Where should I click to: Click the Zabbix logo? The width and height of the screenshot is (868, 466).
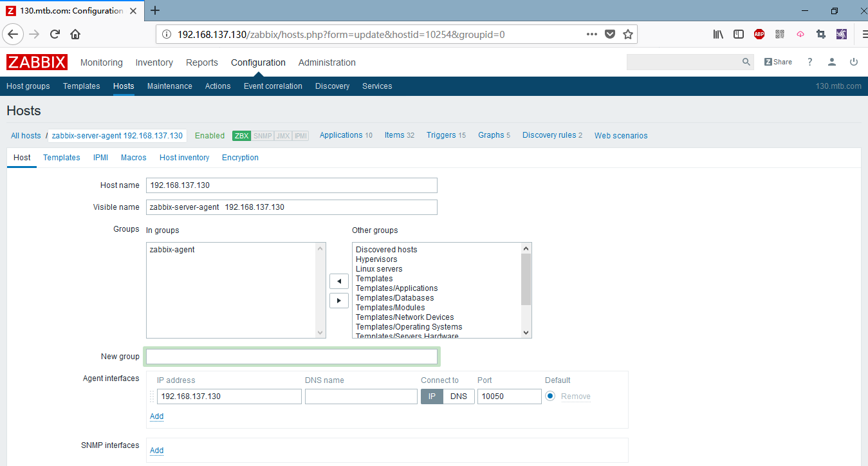click(37, 62)
